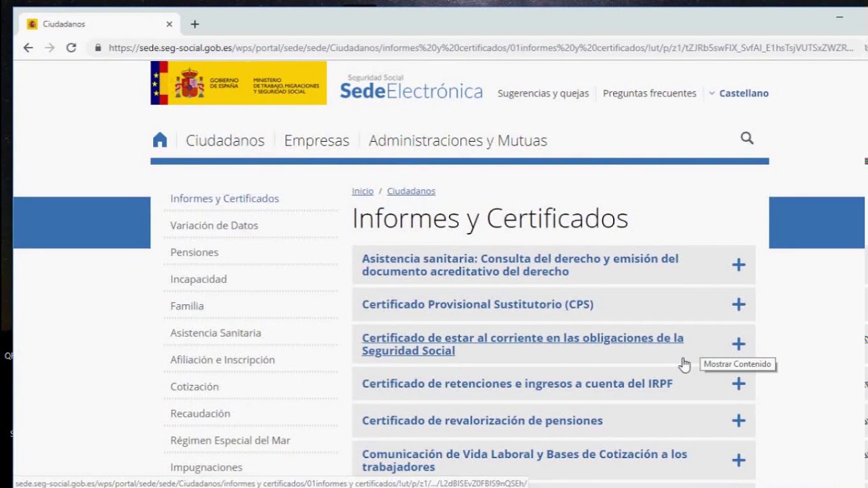Viewport: 868px width, 488px height.
Task: Click the browser forward arrow
Action: coord(49,48)
